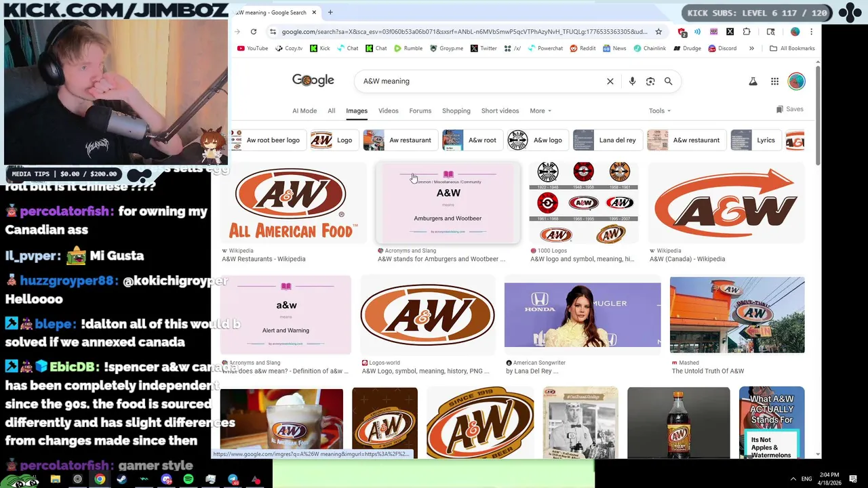
Task: Switch to the Videos tab
Action: pos(389,111)
